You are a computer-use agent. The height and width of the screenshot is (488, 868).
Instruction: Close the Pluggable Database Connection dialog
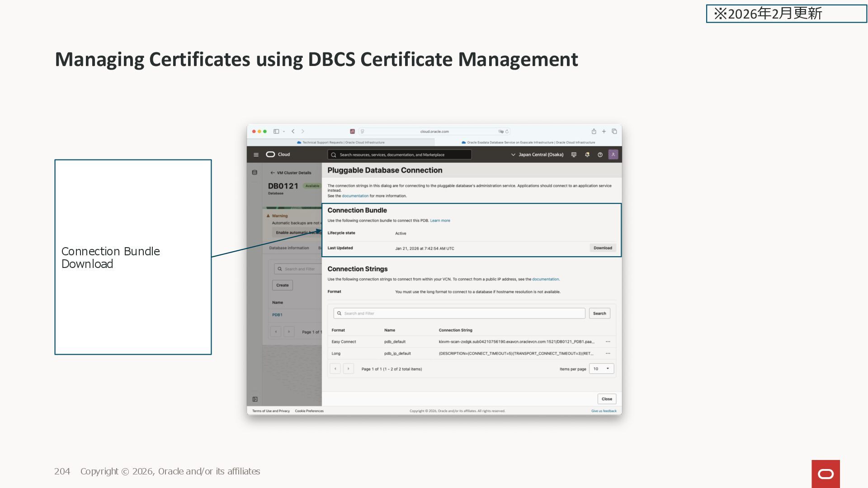607,399
